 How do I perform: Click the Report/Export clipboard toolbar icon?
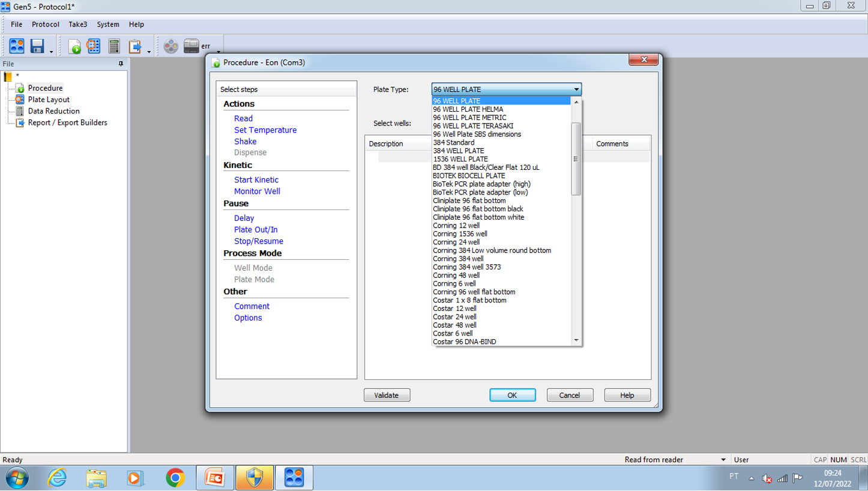point(135,46)
